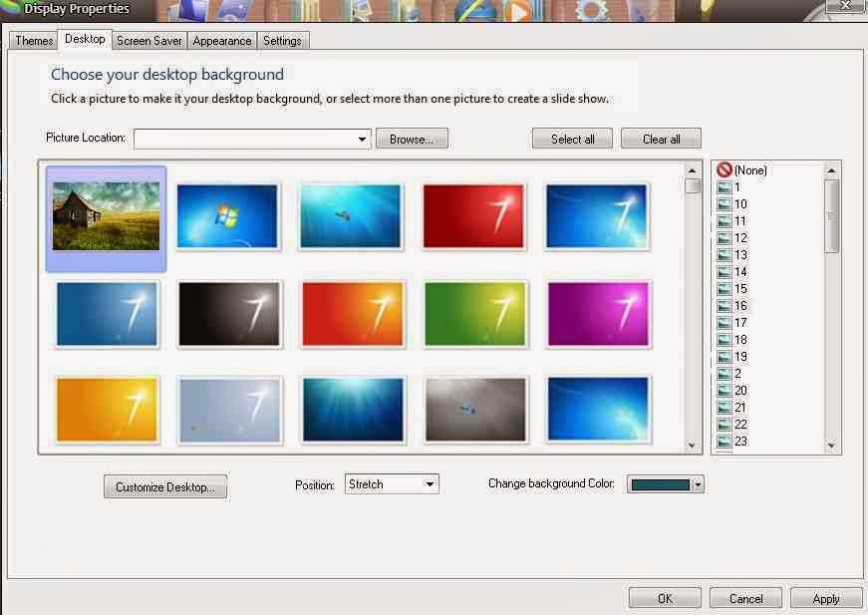Click the thumbnail grid scroll up arrow

pyautogui.click(x=692, y=170)
